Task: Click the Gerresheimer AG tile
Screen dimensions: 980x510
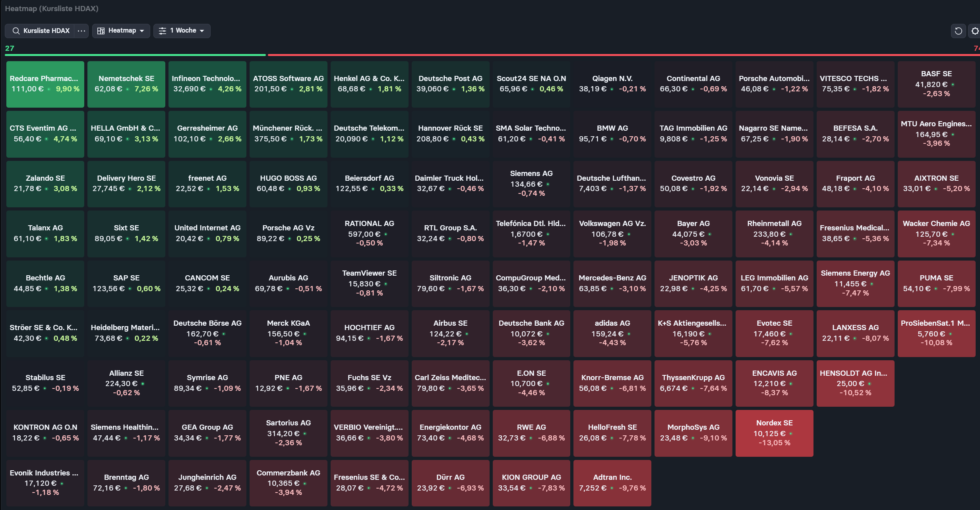Action: click(207, 134)
